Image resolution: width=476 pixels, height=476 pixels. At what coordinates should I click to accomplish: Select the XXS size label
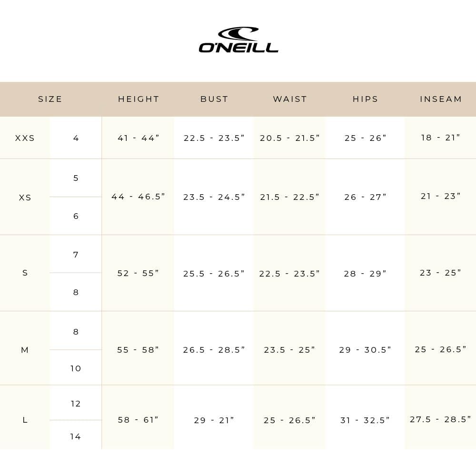(x=25, y=138)
